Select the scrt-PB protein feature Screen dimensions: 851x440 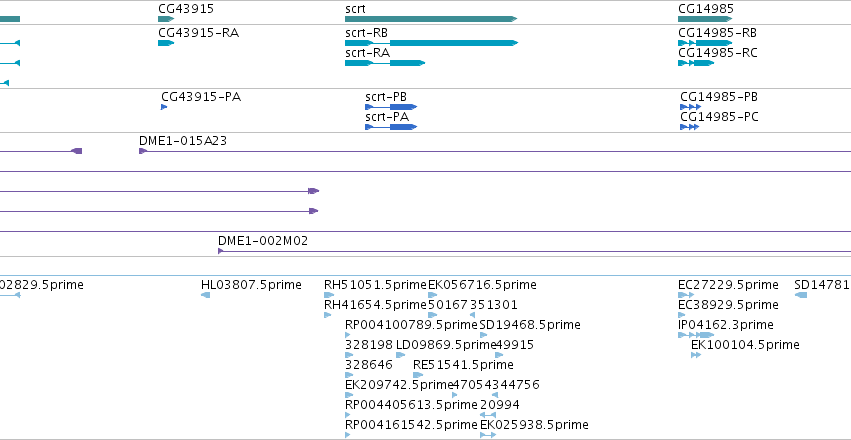tap(391, 107)
